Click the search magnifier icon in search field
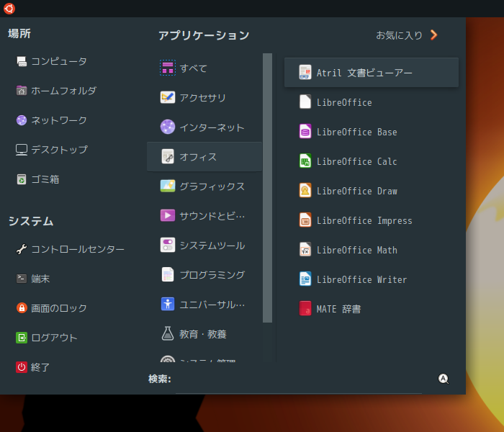The image size is (504, 432). (444, 379)
